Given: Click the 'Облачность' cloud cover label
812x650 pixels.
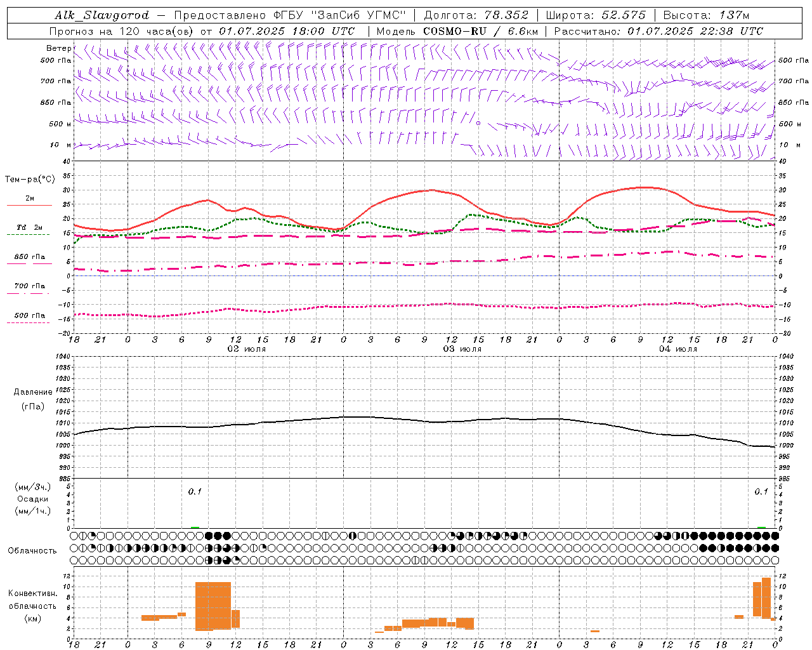Looking at the screenshot, I should pos(32,550).
